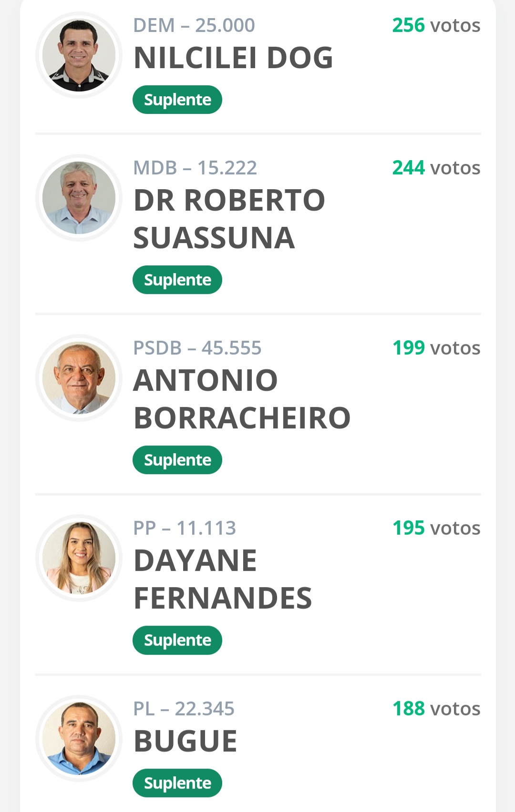This screenshot has width=515, height=812.
Task: Select the PSDB – 45.555 party label
Action: [x=197, y=348]
